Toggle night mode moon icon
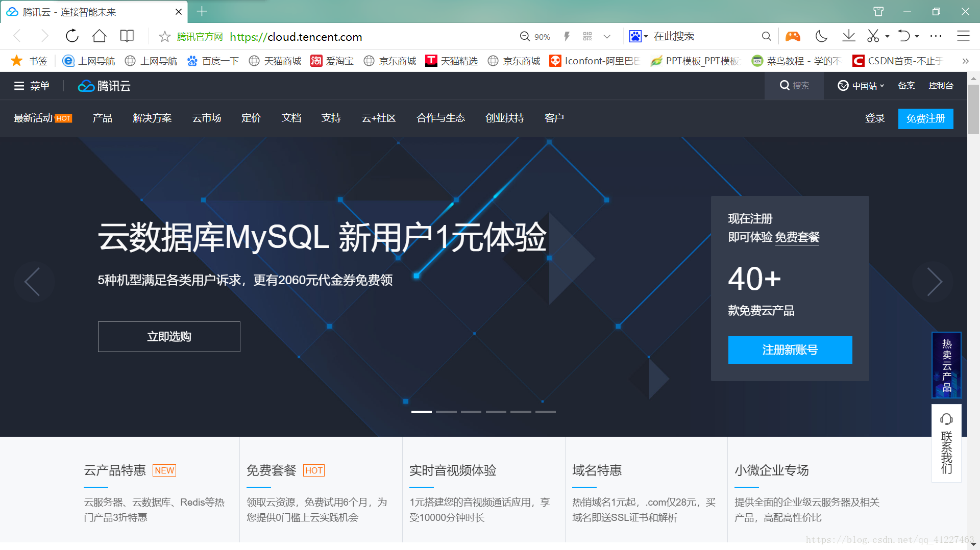Viewport: 980px width, 550px height. [821, 36]
